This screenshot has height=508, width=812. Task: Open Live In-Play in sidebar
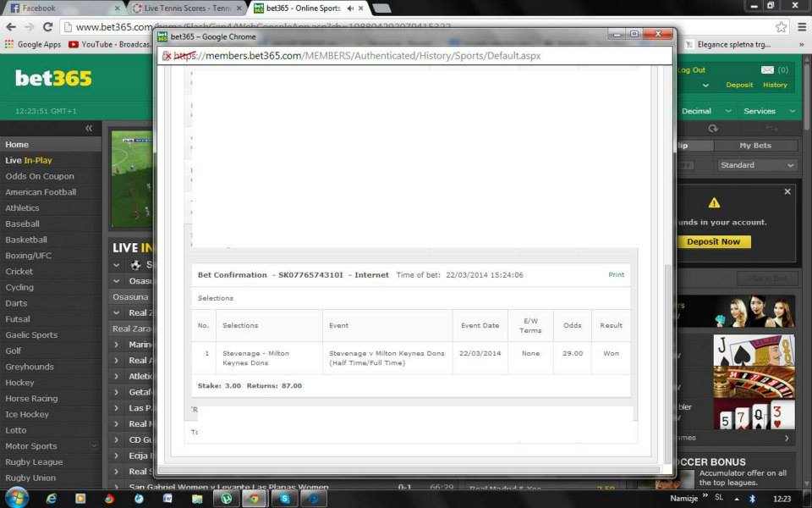(x=50, y=161)
